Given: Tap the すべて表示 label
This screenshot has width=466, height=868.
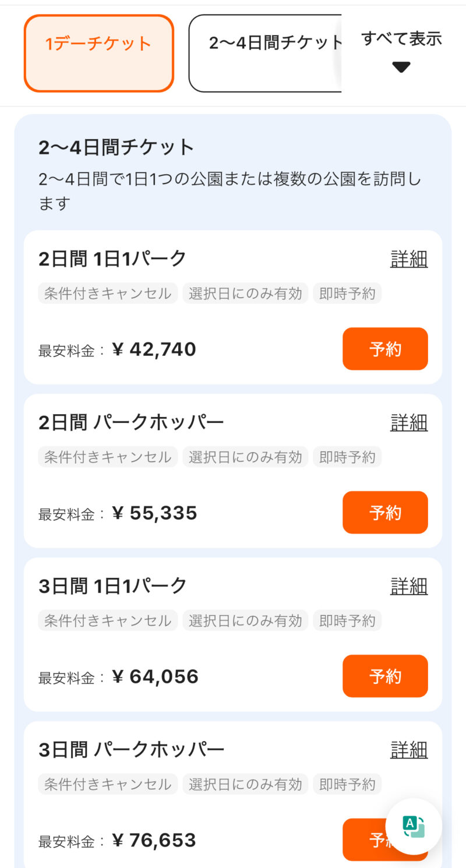Looking at the screenshot, I should [x=401, y=38].
